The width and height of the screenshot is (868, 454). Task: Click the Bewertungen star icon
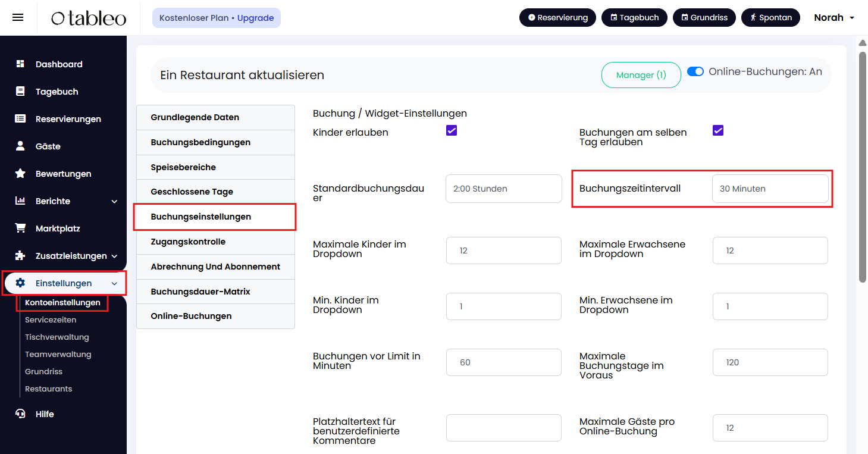coord(20,174)
